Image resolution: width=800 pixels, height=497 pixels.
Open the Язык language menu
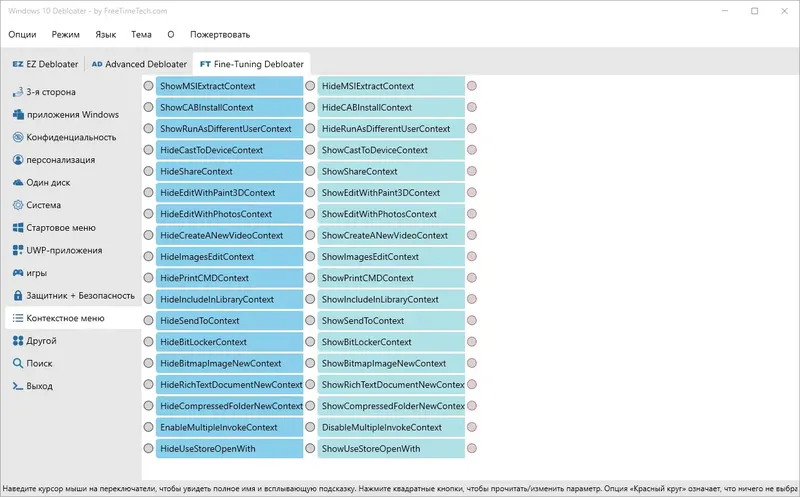pos(105,34)
